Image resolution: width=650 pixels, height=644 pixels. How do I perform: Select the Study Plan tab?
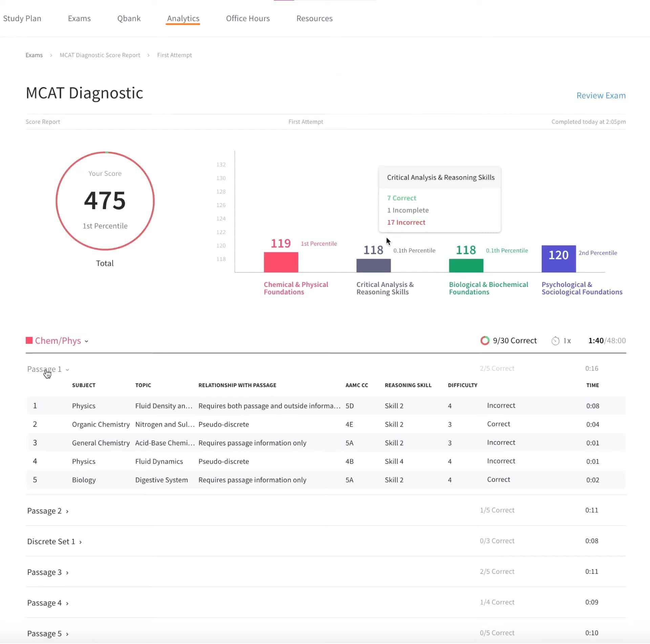click(22, 18)
